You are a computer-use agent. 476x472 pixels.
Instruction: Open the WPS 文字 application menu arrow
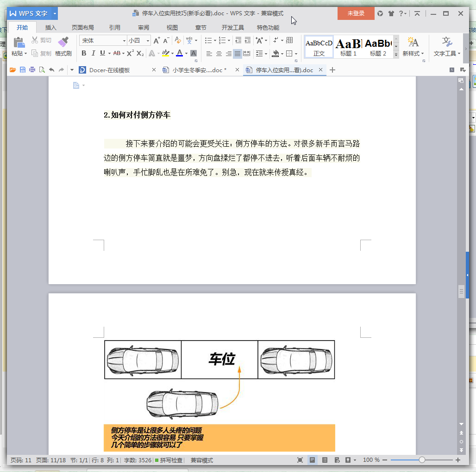55,13
